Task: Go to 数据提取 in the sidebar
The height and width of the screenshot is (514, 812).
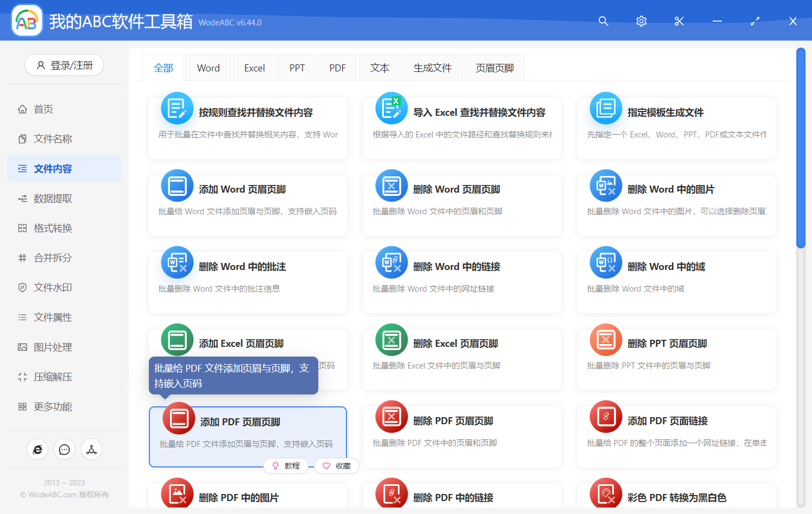Action: tap(53, 199)
